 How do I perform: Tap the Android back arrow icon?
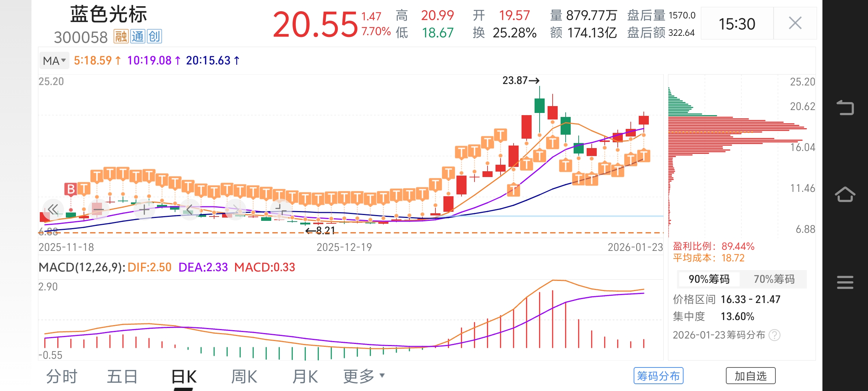pos(845,108)
